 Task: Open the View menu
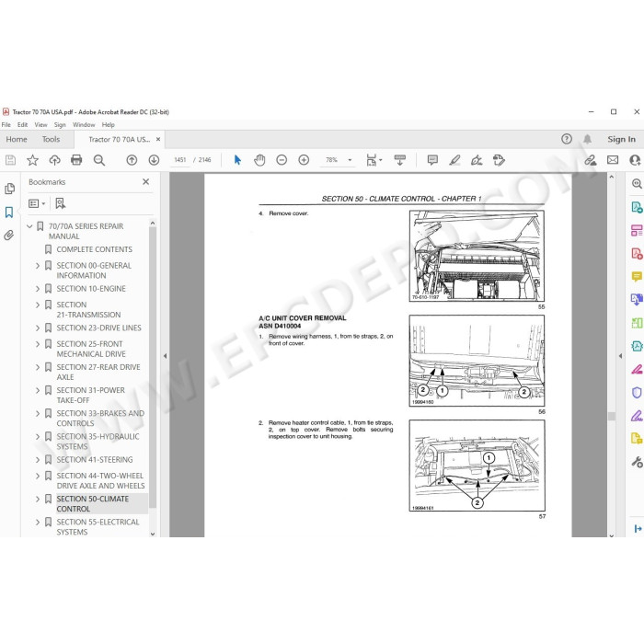tap(40, 124)
